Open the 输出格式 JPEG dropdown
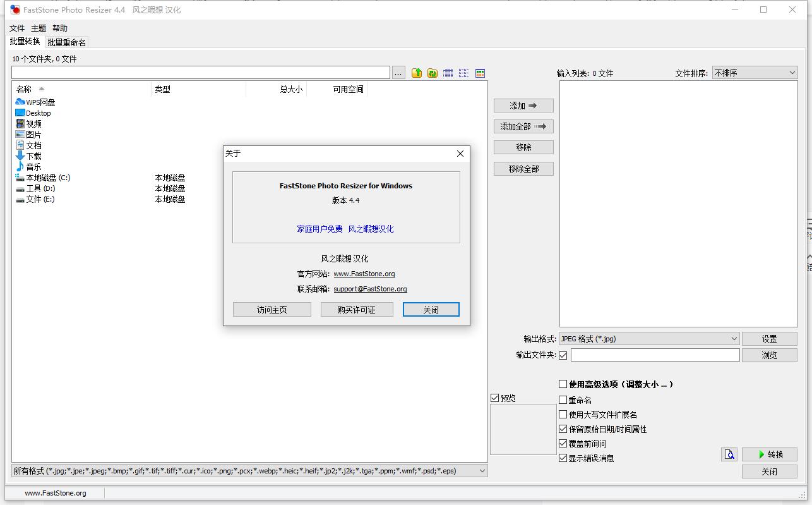Screen dimensions: 812x505 coord(649,339)
